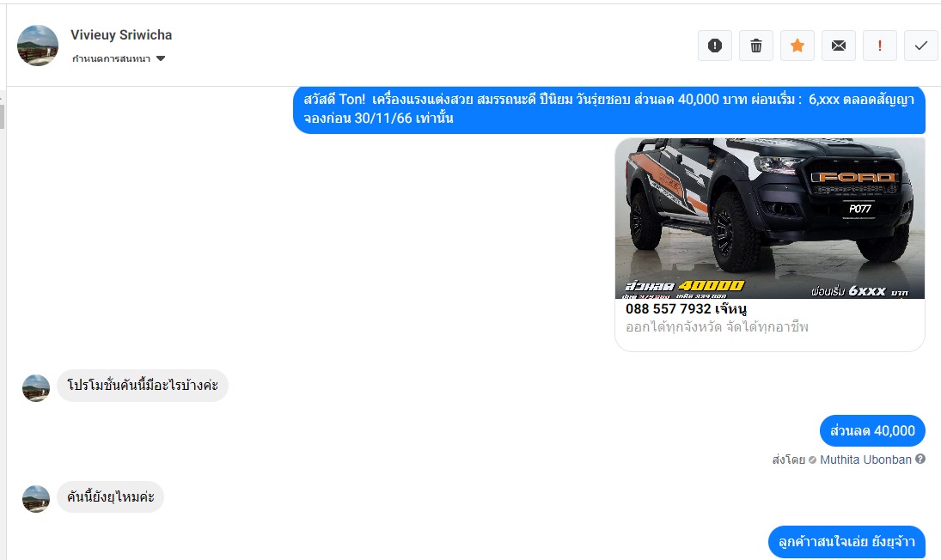This screenshot has height=560, width=941.
Task: Select message คันนี้ยังยุไหมค่ะ
Action: (x=110, y=497)
